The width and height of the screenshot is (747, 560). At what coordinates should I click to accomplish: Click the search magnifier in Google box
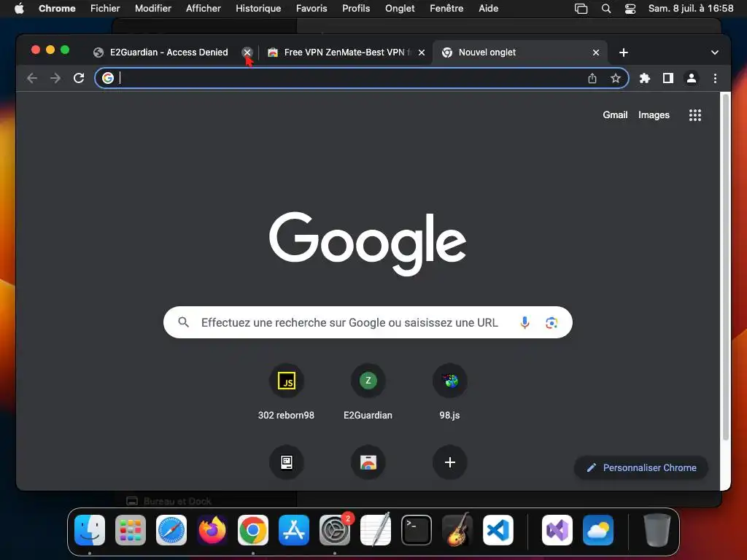tap(183, 322)
